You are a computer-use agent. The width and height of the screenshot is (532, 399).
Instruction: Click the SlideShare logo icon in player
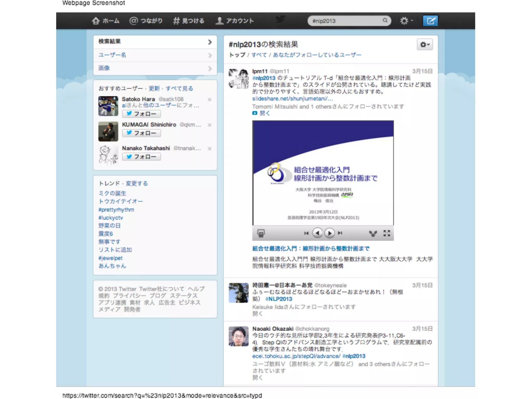point(261,233)
